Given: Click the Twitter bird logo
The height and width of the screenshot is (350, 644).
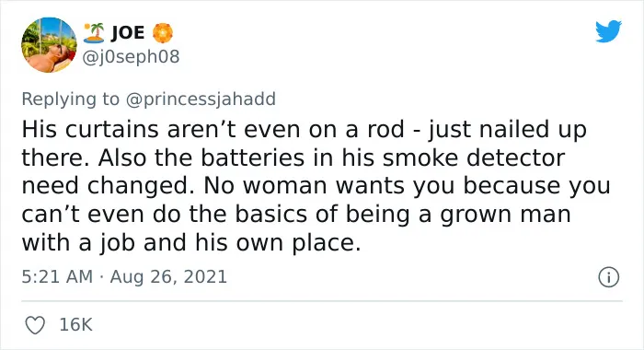Looking at the screenshot, I should 608,30.
